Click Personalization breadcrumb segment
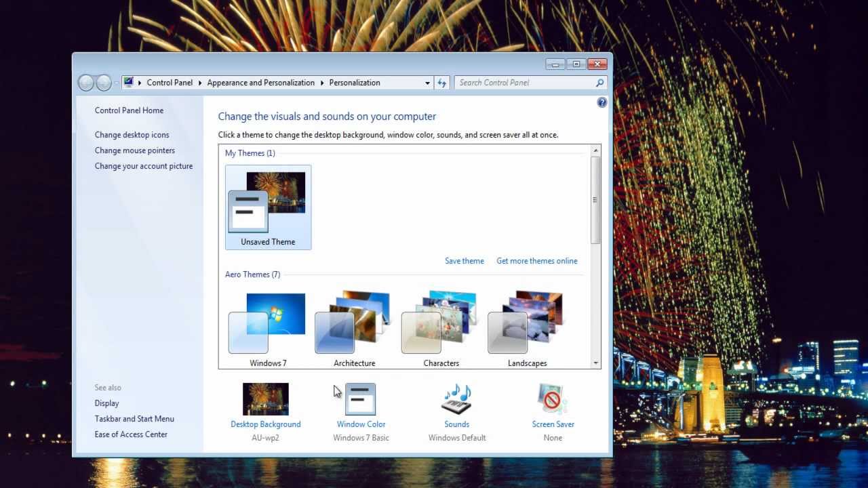 [x=355, y=83]
